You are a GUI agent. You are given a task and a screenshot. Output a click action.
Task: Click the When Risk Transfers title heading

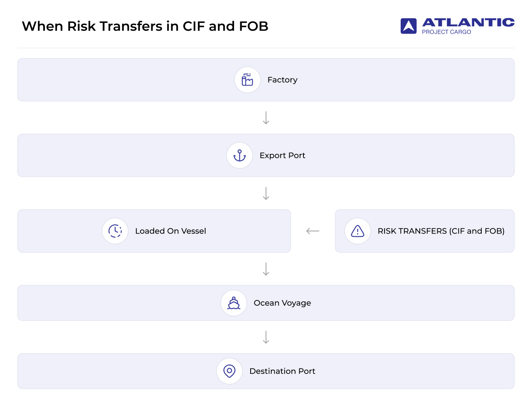(x=145, y=26)
